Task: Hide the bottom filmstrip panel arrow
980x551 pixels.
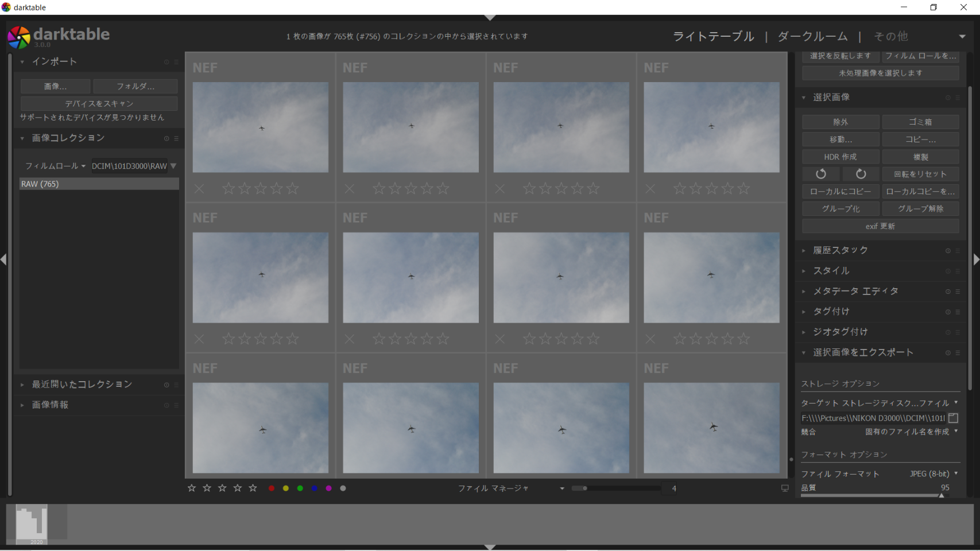Action: [490, 547]
